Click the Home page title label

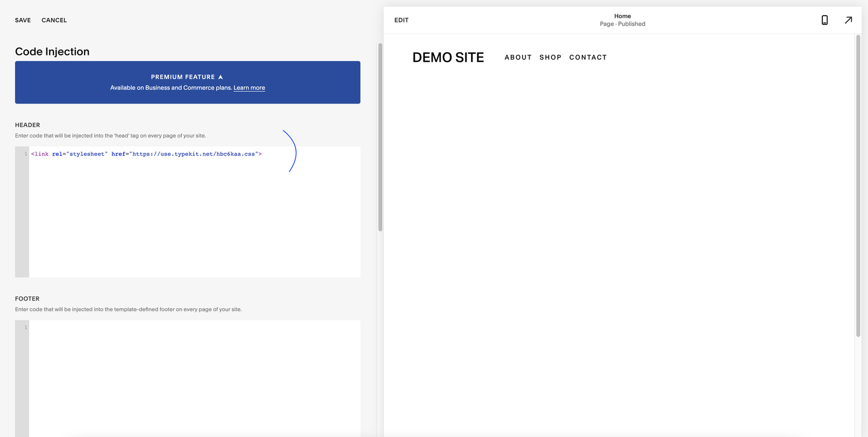tap(622, 16)
